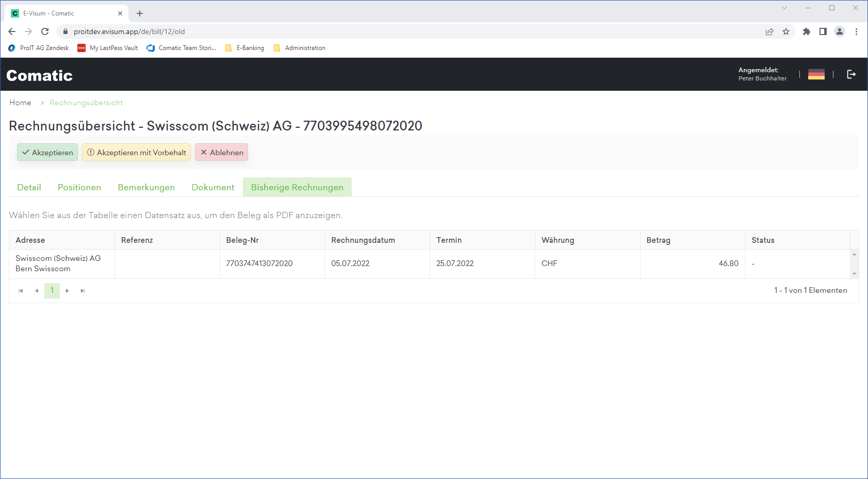The height and width of the screenshot is (479, 868).
Task: Sort by the Status column header
Action: click(x=798, y=240)
